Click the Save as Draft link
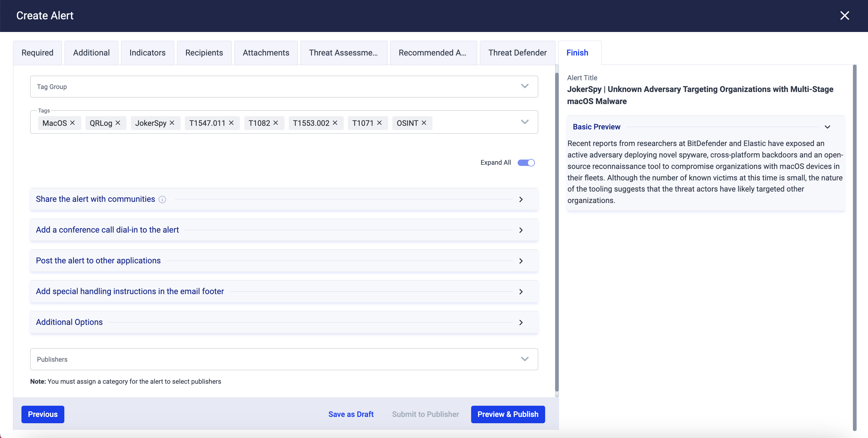The height and width of the screenshot is (438, 868). (x=351, y=414)
